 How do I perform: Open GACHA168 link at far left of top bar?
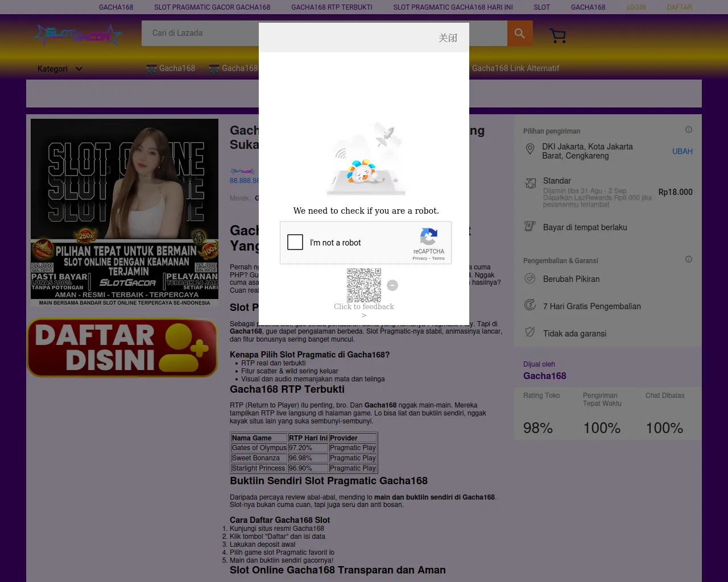tap(116, 7)
